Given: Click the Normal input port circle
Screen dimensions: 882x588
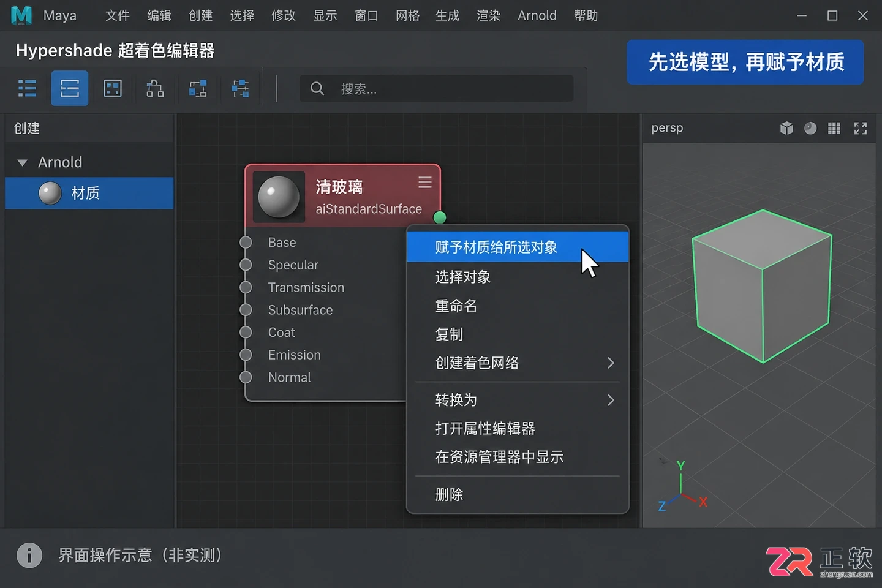Looking at the screenshot, I should (246, 377).
